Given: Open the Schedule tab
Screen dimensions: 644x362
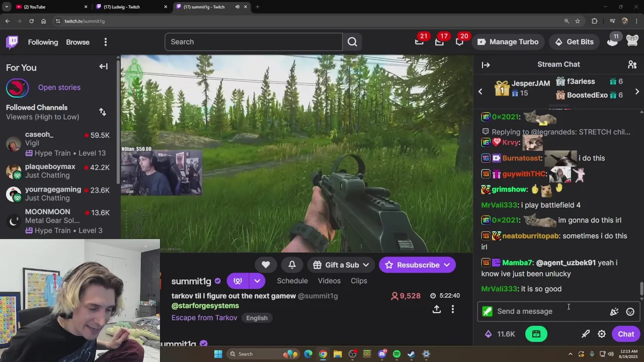Looking at the screenshot, I should coord(292,281).
